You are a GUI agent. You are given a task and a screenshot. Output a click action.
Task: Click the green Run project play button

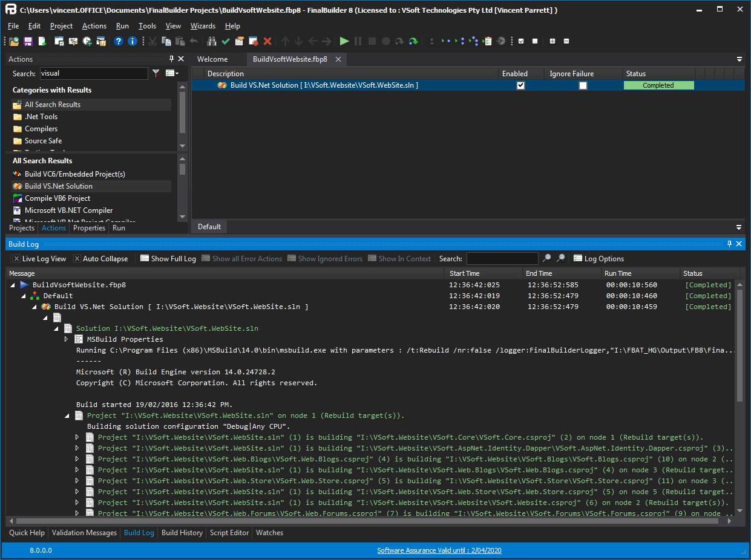pyautogui.click(x=344, y=41)
